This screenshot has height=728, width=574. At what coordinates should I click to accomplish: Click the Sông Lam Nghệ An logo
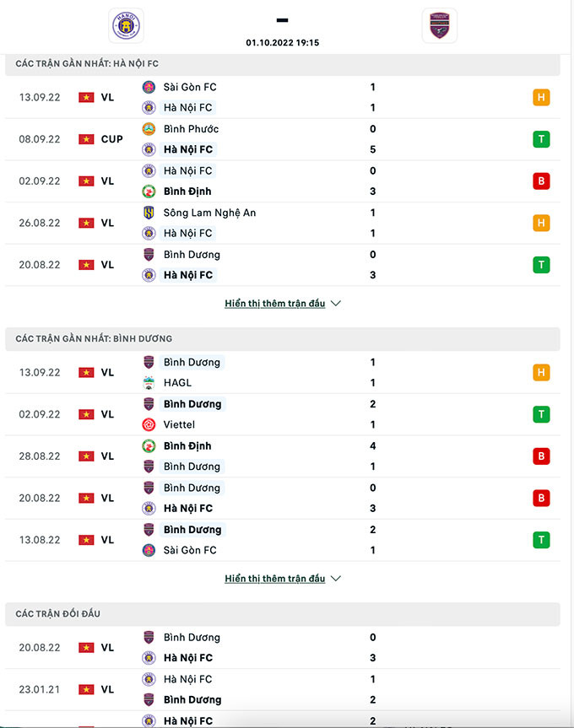point(149,213)
